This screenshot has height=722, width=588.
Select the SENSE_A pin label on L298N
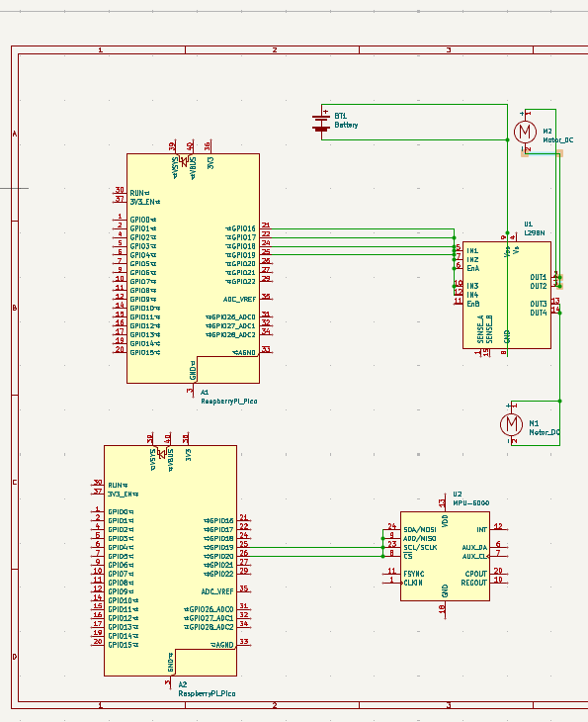(480, 329)
